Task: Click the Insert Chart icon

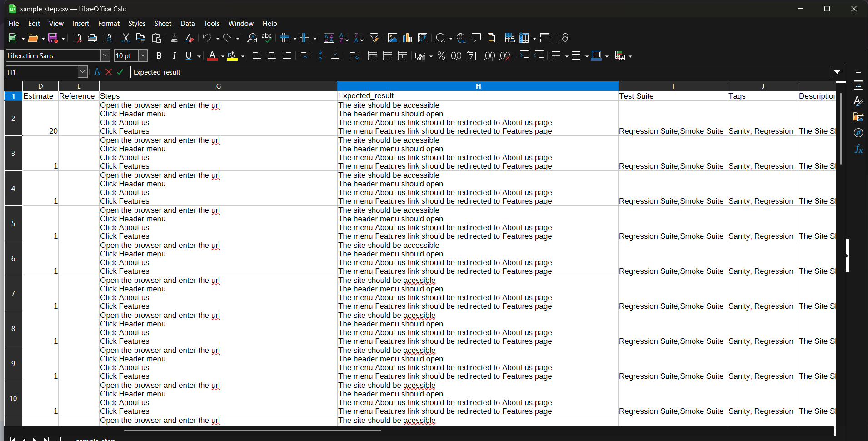Action: pyautogui.click(x=407, y=38)
